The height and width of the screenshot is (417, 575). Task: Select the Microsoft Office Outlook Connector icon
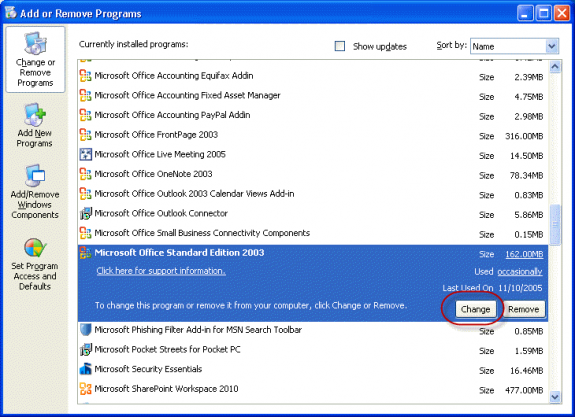(x=85, y=213)
